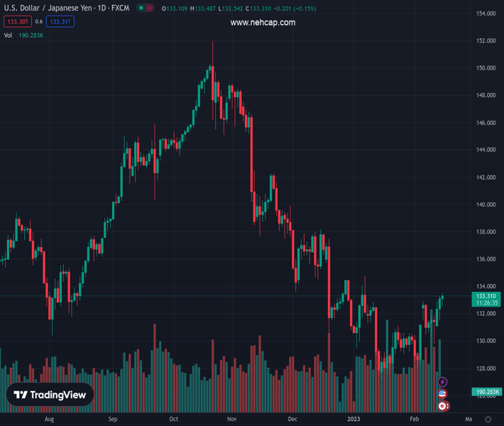Click the current price label 133.310 on axis
This screenshot has width=504, height=426.
(486, 295)
